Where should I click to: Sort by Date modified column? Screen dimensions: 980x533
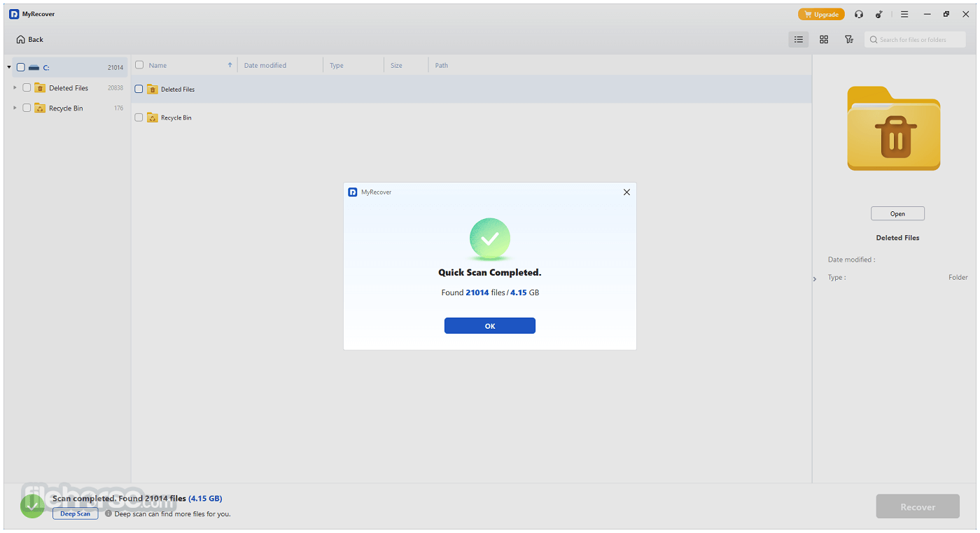tap(265, 66)
